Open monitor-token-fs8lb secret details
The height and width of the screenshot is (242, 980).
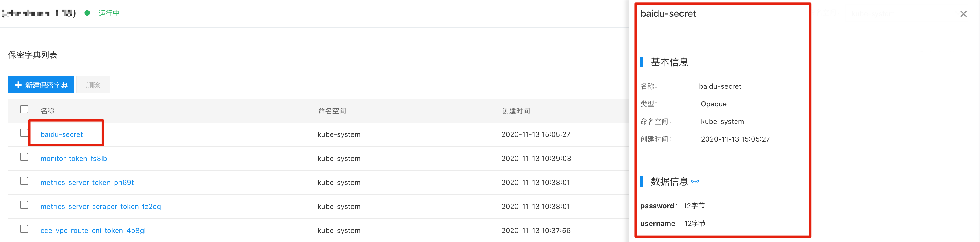pyautogui.click(x=74, y=158)
